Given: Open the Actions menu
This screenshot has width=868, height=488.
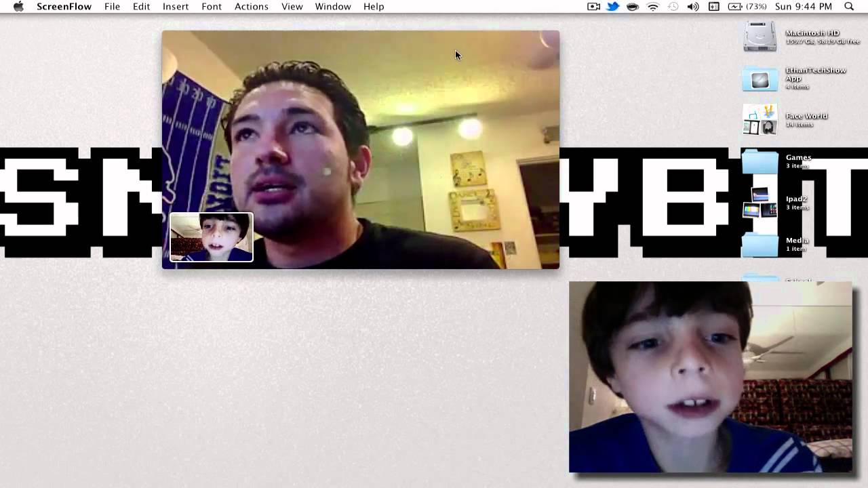Looking at the screenshot, I should point(252,7).
